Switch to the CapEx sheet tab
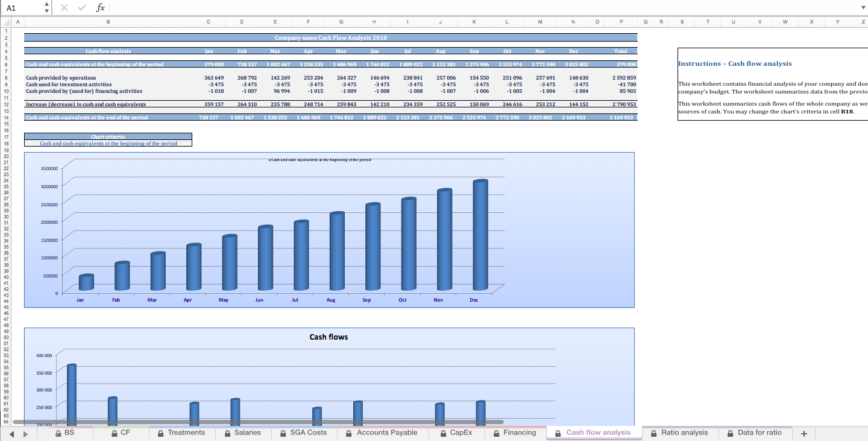The height and width of the screenshot is (441, 868). tap(456, 433)
